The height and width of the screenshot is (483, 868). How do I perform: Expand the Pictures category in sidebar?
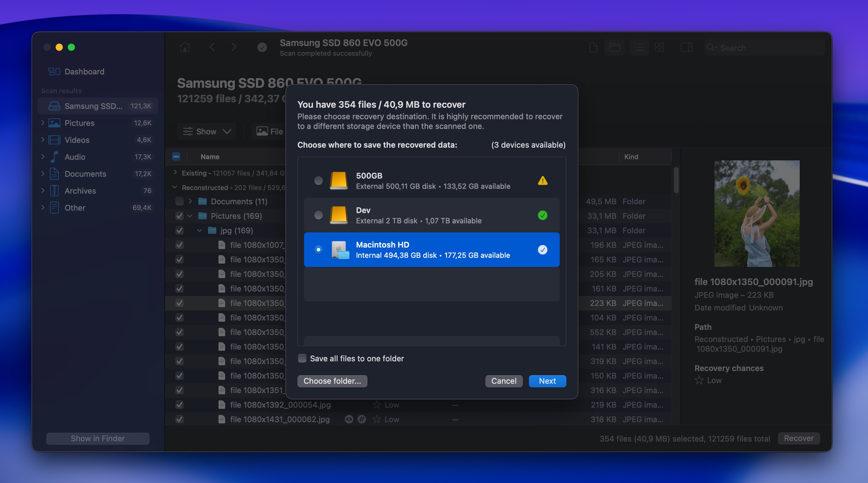coord(43,123)
